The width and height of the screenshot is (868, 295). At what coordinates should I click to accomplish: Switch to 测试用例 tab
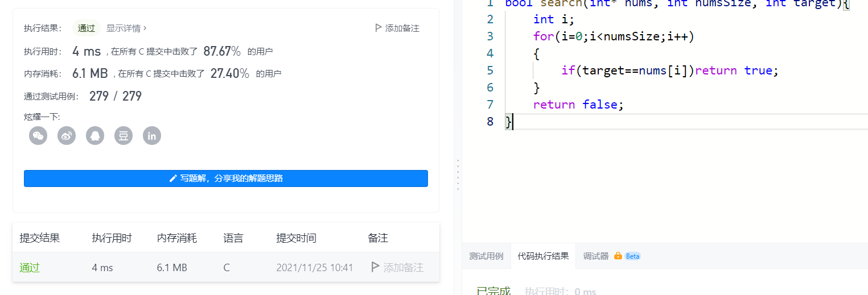click(x=486, y=256)
